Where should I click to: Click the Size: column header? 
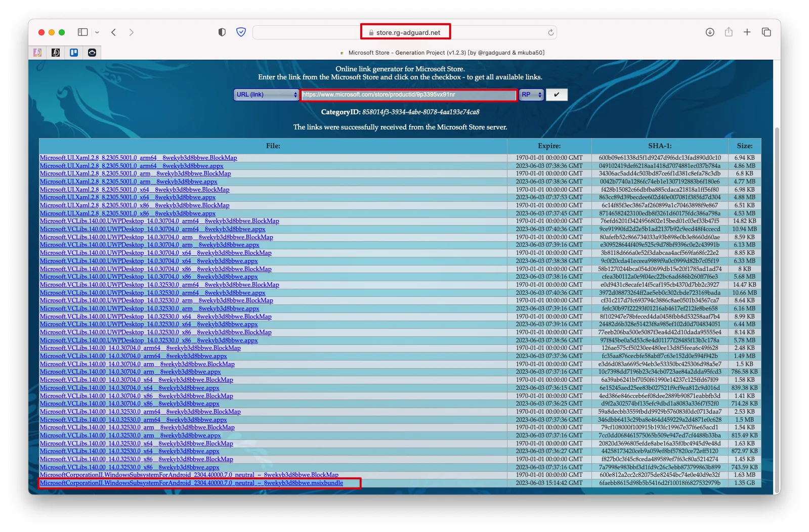coord(745,146)
